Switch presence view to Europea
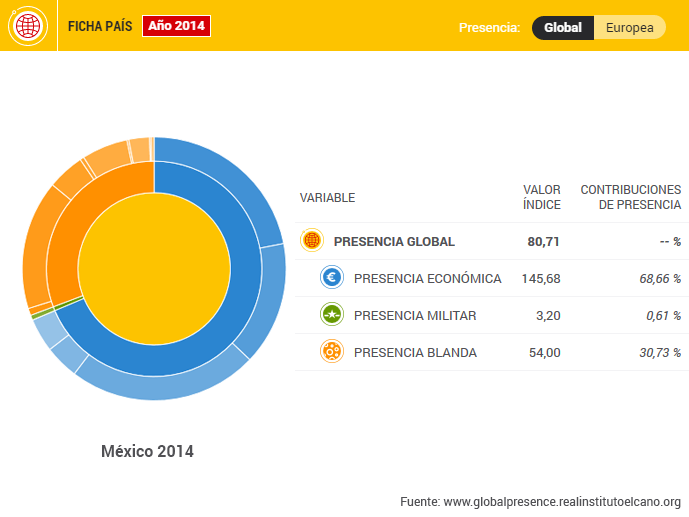This screenshot has width=689, height=517. pyautogui.click(x=630, y=28)
